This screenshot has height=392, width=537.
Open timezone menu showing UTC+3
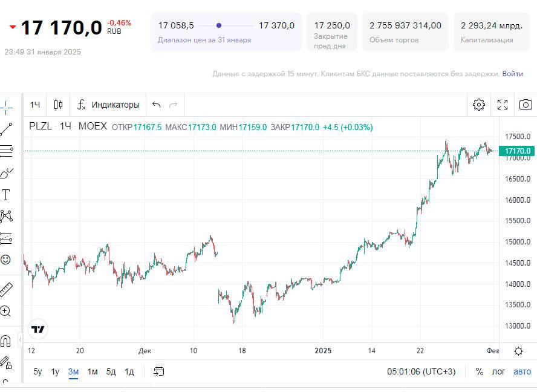click(x=421, y=371)
